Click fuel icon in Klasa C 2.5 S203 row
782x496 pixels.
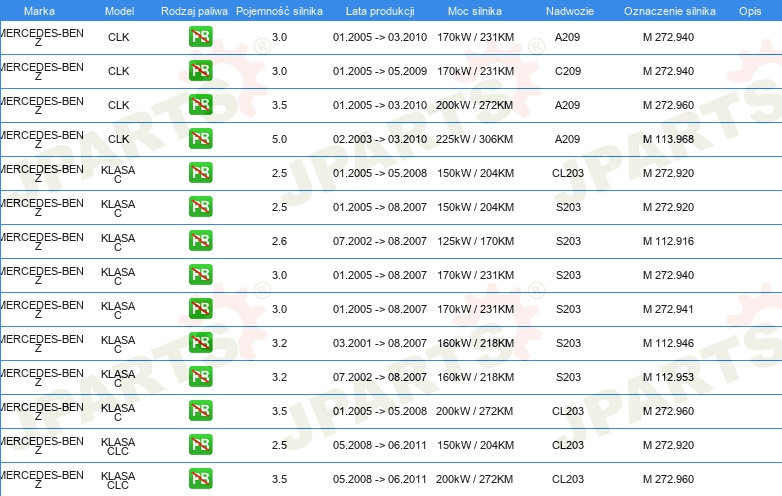(x=200, y=207)
